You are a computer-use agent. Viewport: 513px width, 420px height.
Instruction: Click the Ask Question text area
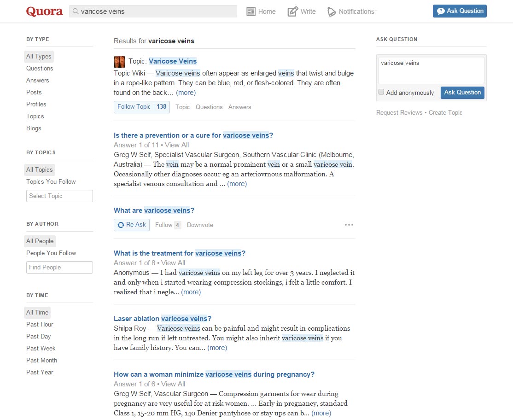[x=431, y=70]
